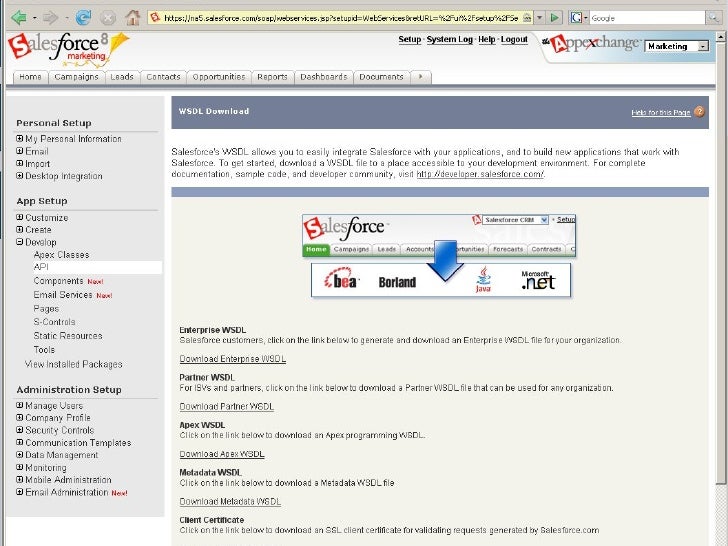Click the Help link in header
Image resolution: width=728 pixels, height=546 pixels.
[487, 39]
